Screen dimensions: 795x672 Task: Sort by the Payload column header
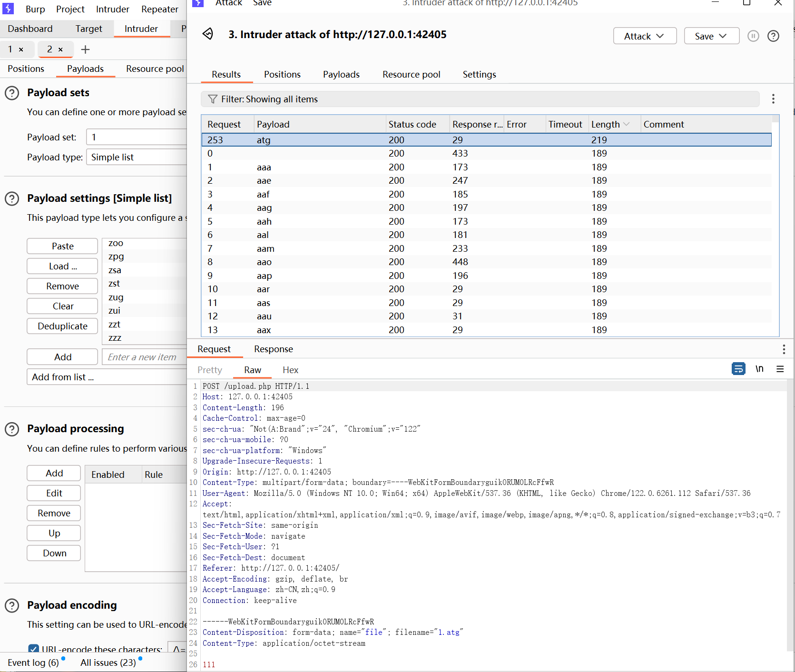coord(319,124)
